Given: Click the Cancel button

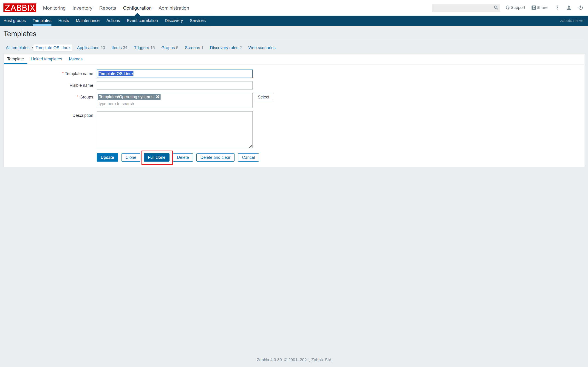Looking at the screenshot, I should [x=249, y=157].
